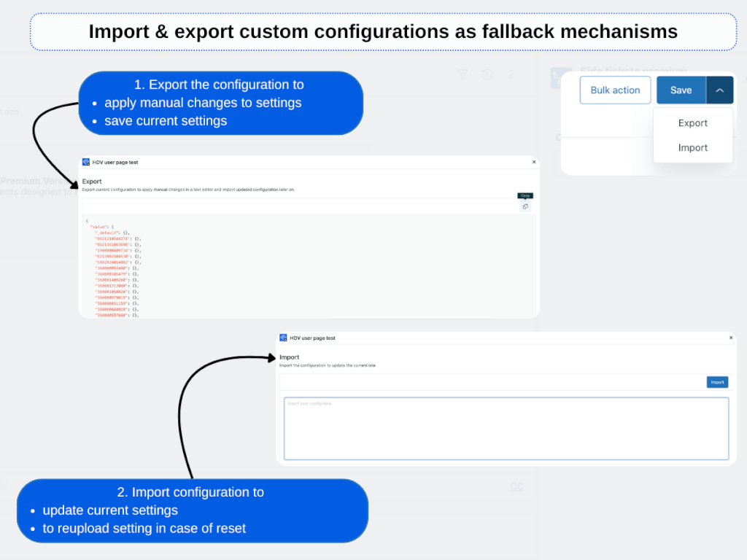Expand the chevron next to the Save button
The image size is (747, 560).
tap(720, 90)
